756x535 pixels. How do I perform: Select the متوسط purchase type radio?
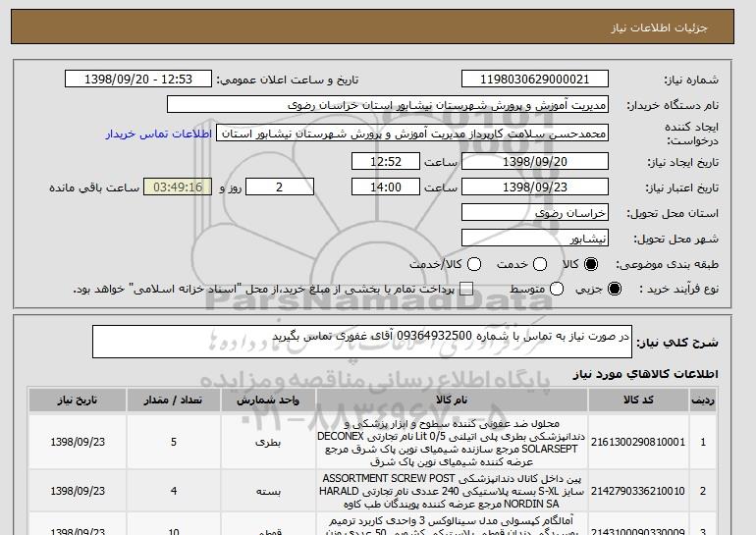tap(557, 289)
